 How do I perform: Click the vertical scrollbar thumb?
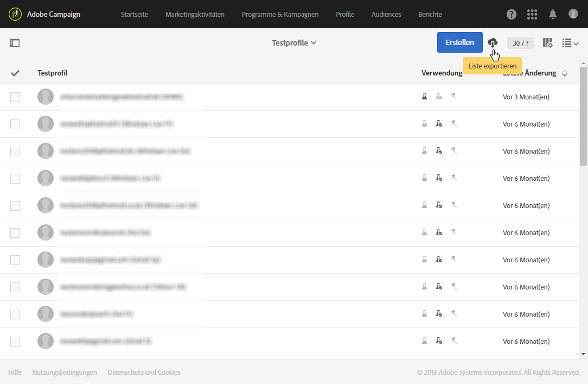pyautogui.click(x=583, y=116)
